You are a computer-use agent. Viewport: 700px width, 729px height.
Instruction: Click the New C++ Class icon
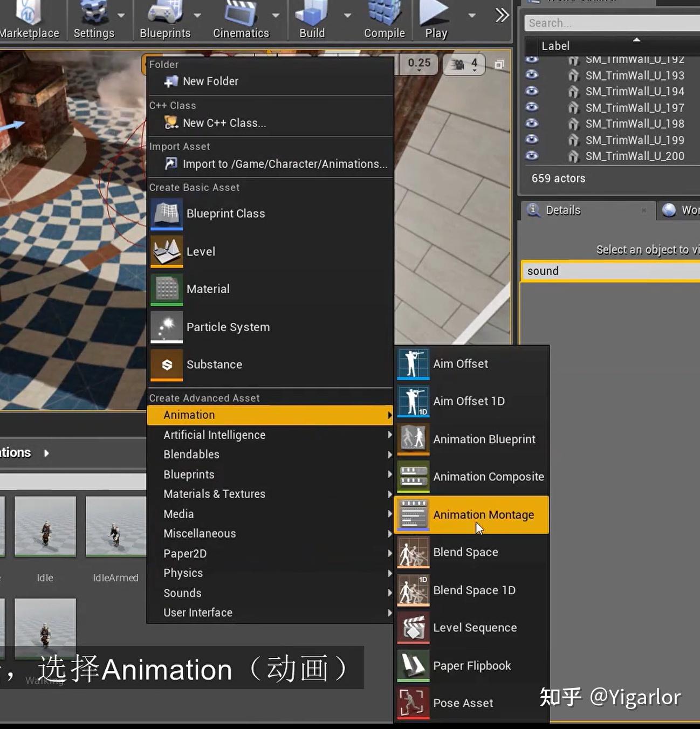click(x=171, y=123)
